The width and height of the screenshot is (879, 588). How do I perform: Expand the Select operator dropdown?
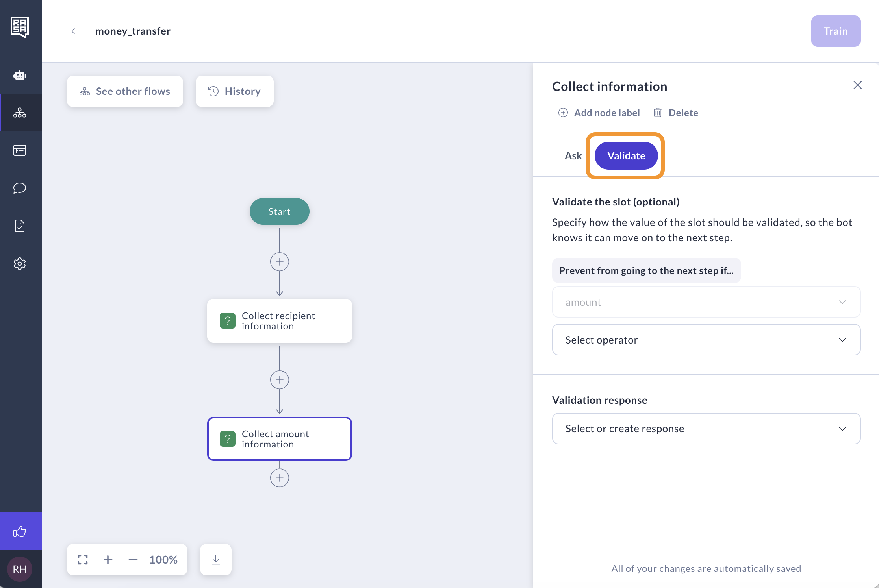point(706,340)
